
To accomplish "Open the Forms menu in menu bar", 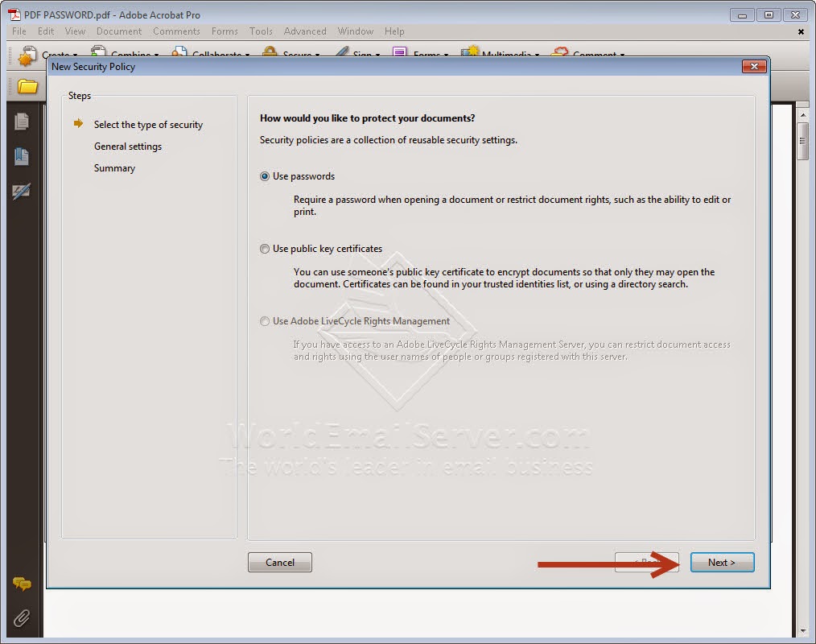I will pos(225,31).
